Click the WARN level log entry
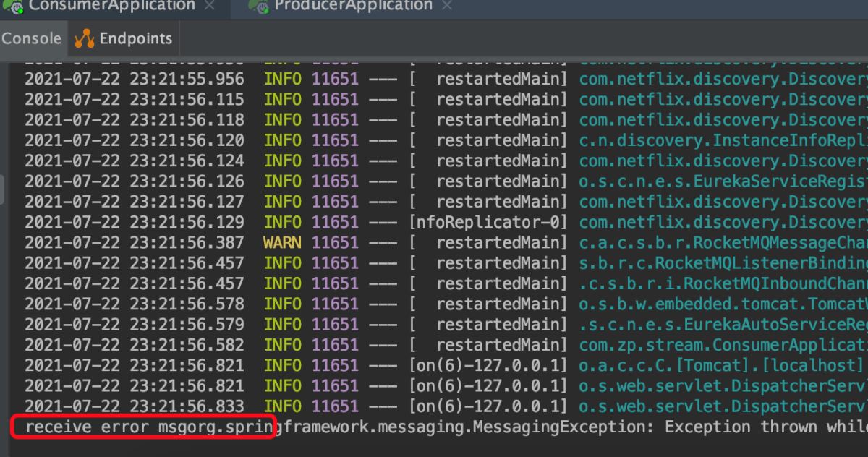868x457 pixels. pyautogui.click(x=282, y=242)
